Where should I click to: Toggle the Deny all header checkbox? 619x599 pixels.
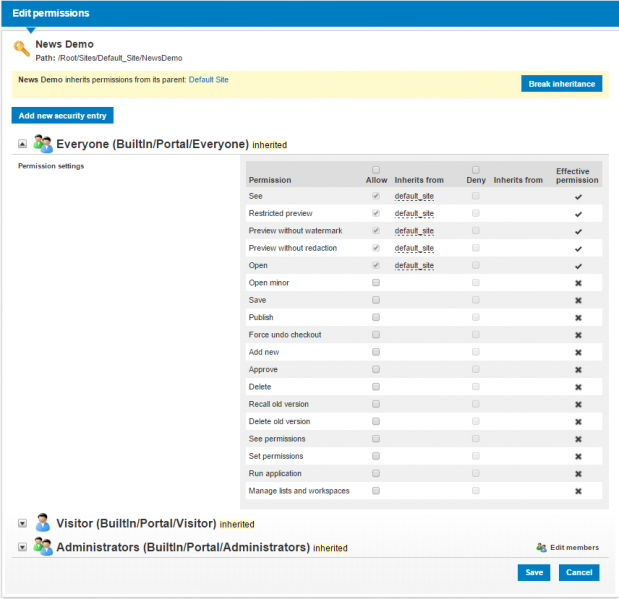pyautogui.click(x=476, y=170)
